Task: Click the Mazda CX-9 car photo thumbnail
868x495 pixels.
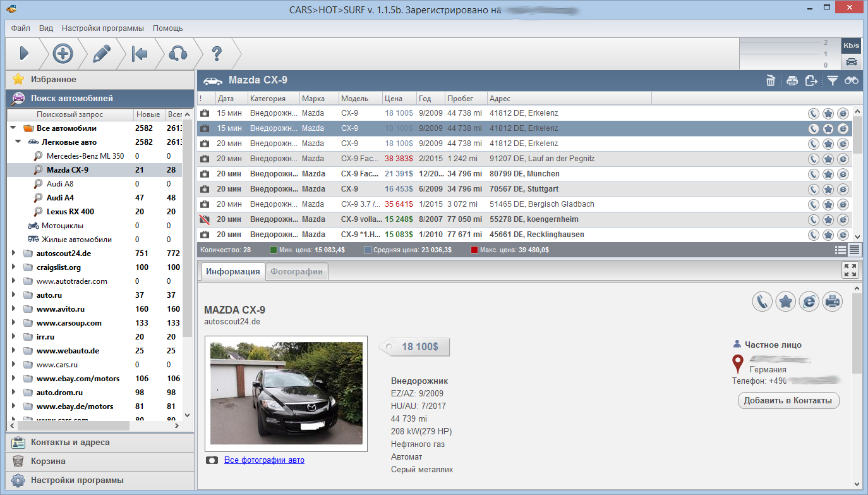Action: pos(286,393)
